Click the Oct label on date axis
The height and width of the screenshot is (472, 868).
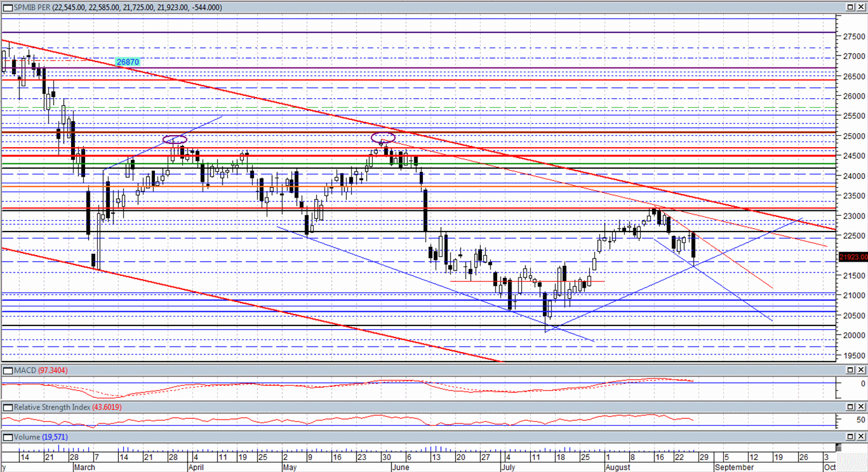[830, 467]
